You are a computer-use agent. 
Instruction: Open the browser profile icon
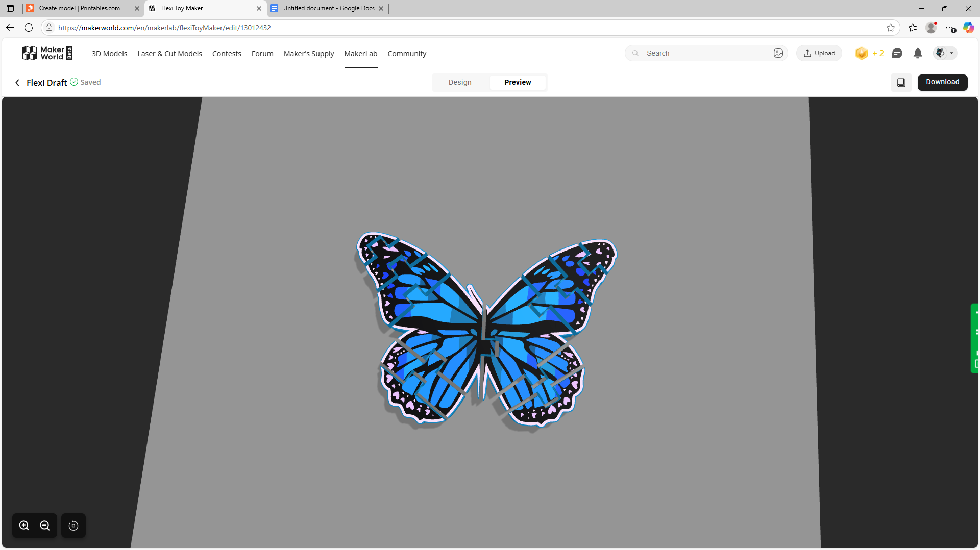(x=932, y=28)
